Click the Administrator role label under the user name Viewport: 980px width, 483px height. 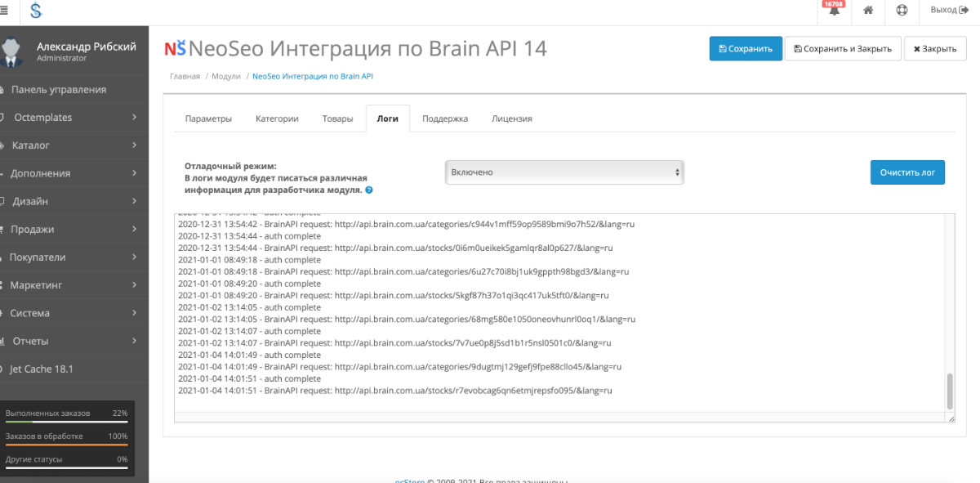pos(61,59)
